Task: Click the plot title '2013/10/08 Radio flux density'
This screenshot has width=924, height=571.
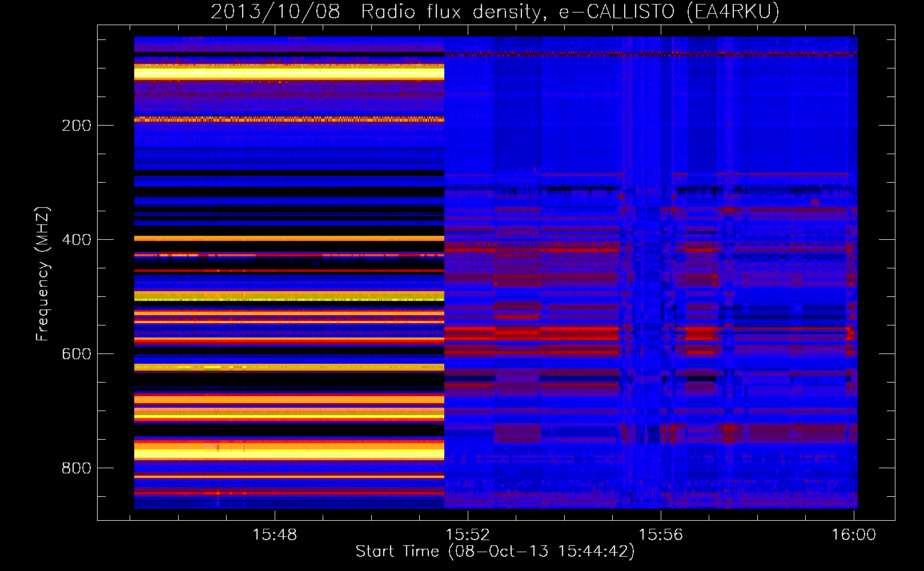Action: (495, 11)
